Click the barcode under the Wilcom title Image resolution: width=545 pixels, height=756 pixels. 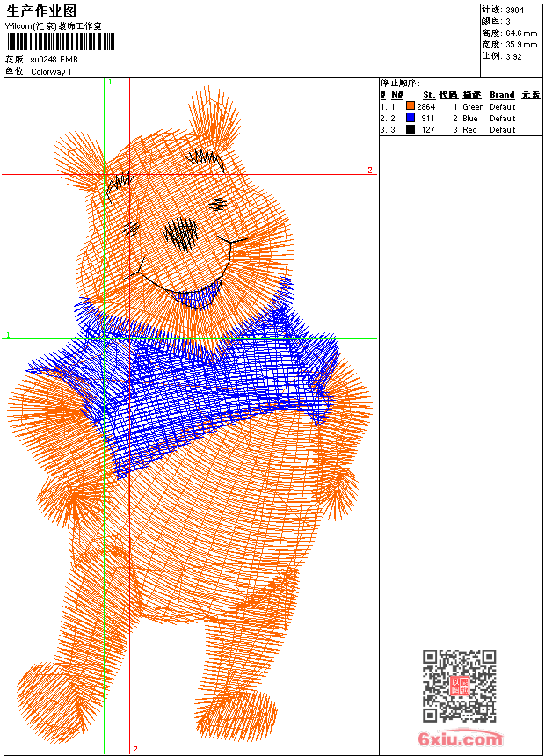(x=61, y=41)
